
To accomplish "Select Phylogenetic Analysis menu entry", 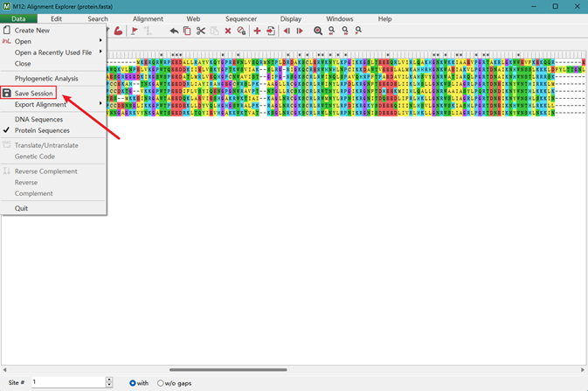I will point(46,79).
